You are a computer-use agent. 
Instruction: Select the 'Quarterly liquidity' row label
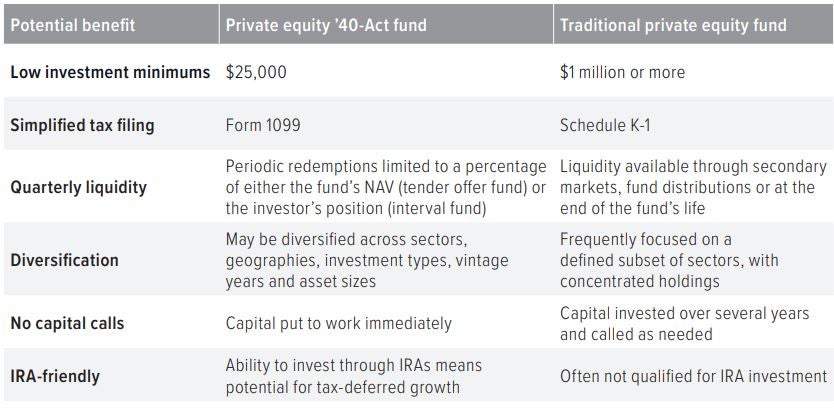(x=78, y=187)
